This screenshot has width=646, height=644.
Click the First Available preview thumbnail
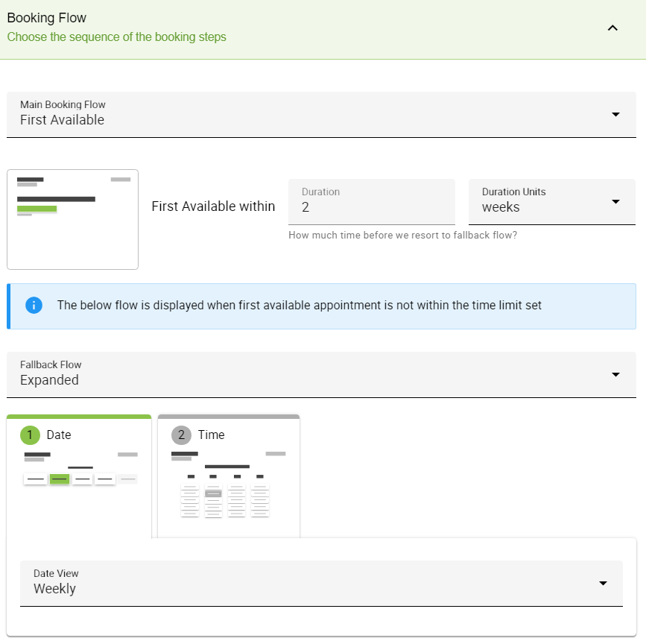72,219
